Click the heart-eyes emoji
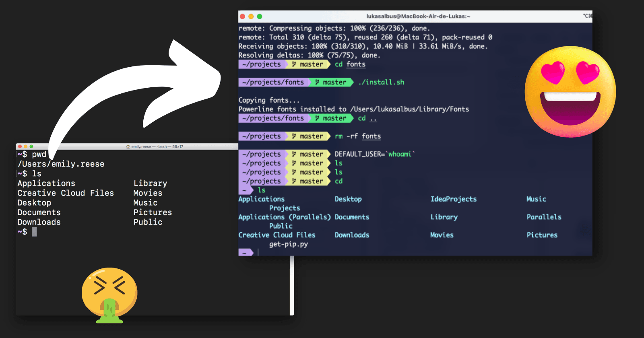The width and height of the screenshot is (644, 338). point(570,92)
